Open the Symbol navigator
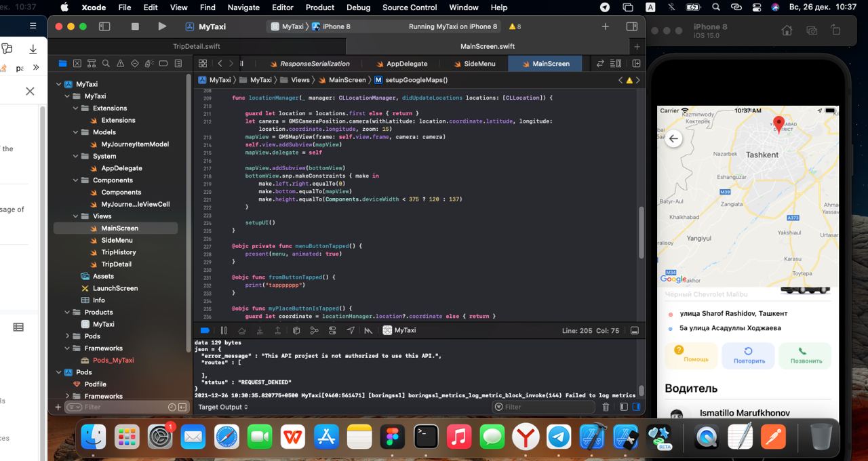 coord(92,63)
